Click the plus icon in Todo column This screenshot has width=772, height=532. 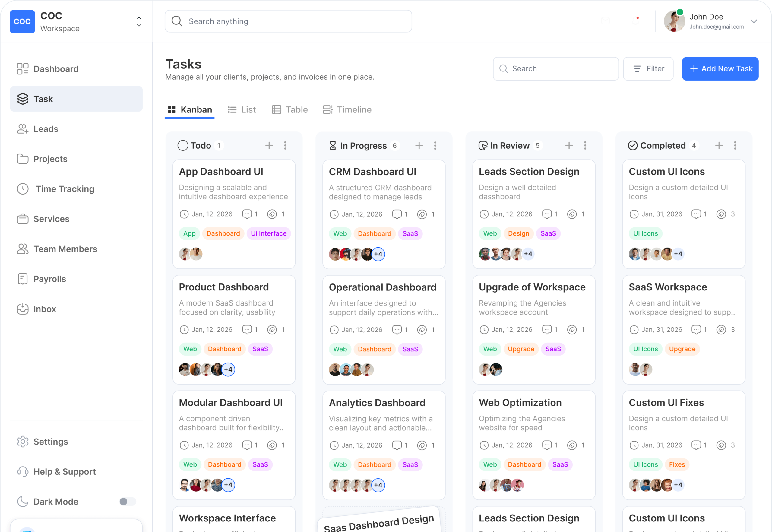click(269, 146)
